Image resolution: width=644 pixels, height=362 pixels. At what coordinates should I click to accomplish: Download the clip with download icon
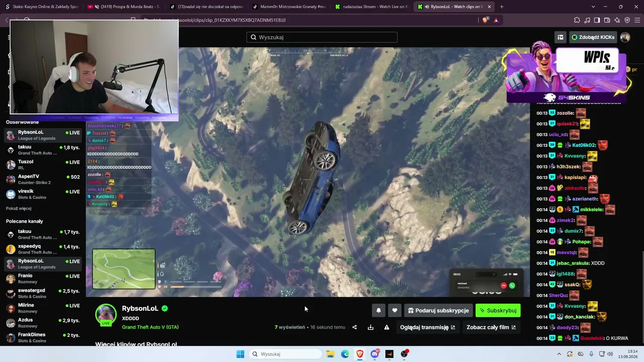[x=371, y=327]
